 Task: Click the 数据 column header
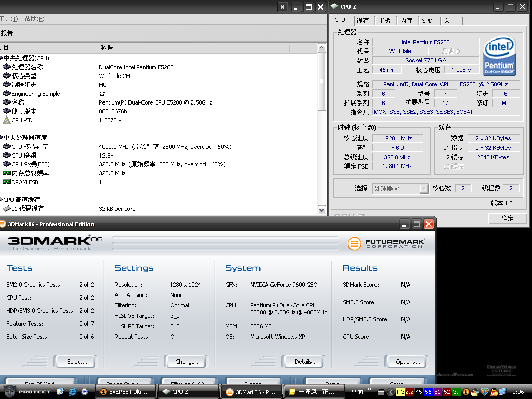point(193,48)
